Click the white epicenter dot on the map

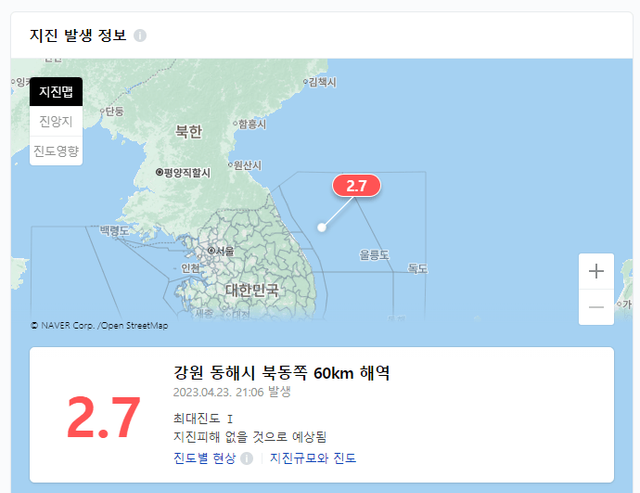click(x=322, y=227)
